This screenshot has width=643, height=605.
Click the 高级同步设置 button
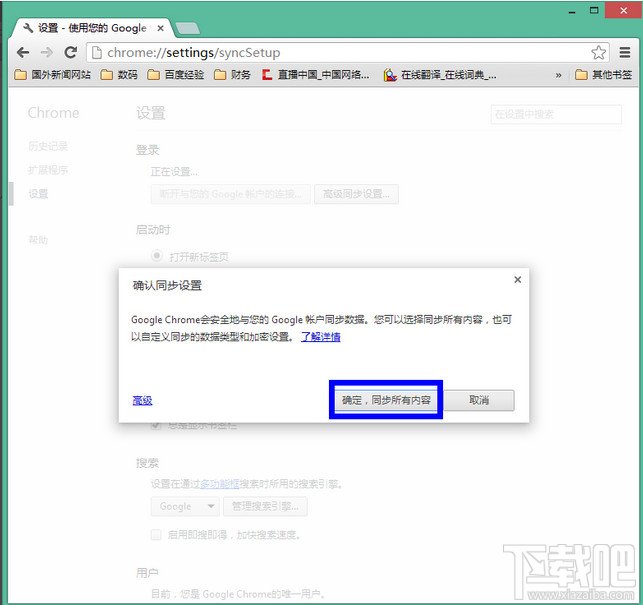[x=356, y=194]
